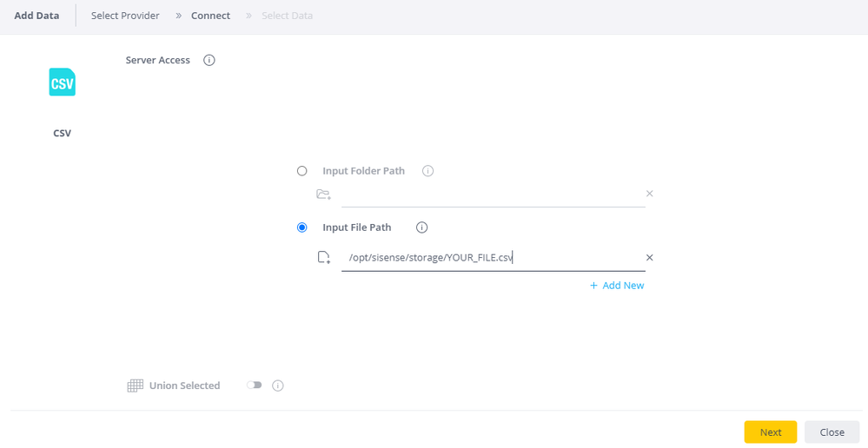Click the Union Selected table icon
The image size is (868, 448).
[135, 385]
